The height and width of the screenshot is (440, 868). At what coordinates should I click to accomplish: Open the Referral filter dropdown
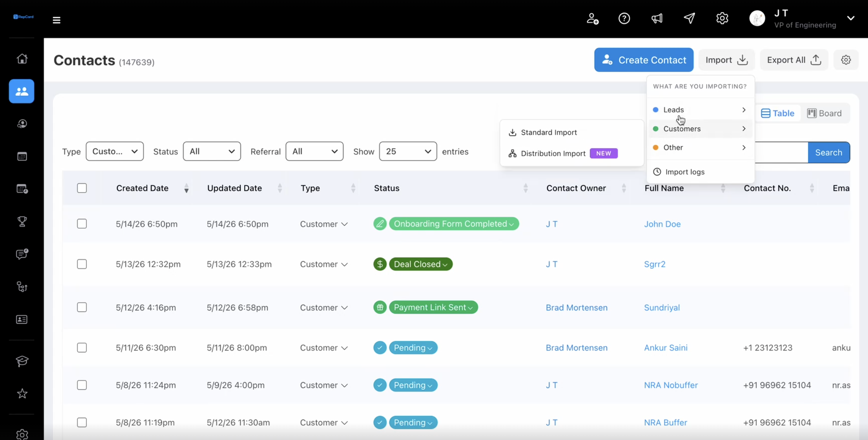point(314,151)
